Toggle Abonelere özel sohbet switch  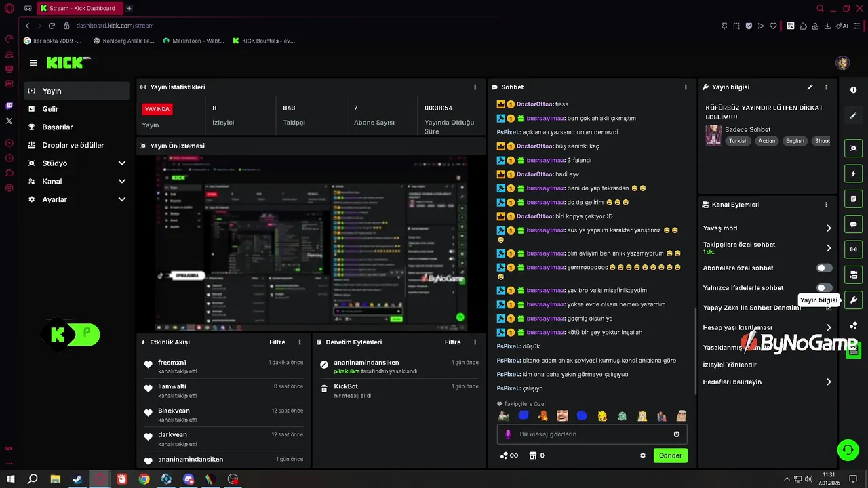point(824,268)
